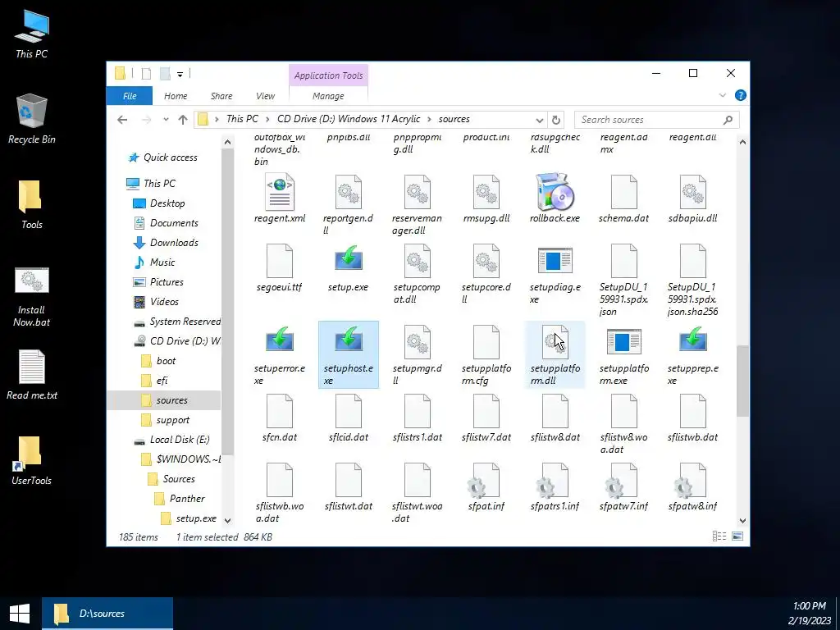Select the sfpatw7.inf file
Viewport: 840px width, 630px height.
tap(623, 486)
